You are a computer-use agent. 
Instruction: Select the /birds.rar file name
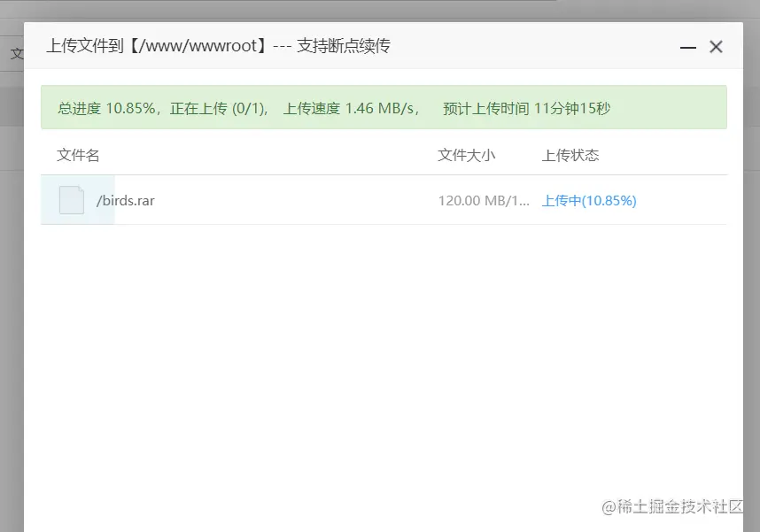point(126,201)
